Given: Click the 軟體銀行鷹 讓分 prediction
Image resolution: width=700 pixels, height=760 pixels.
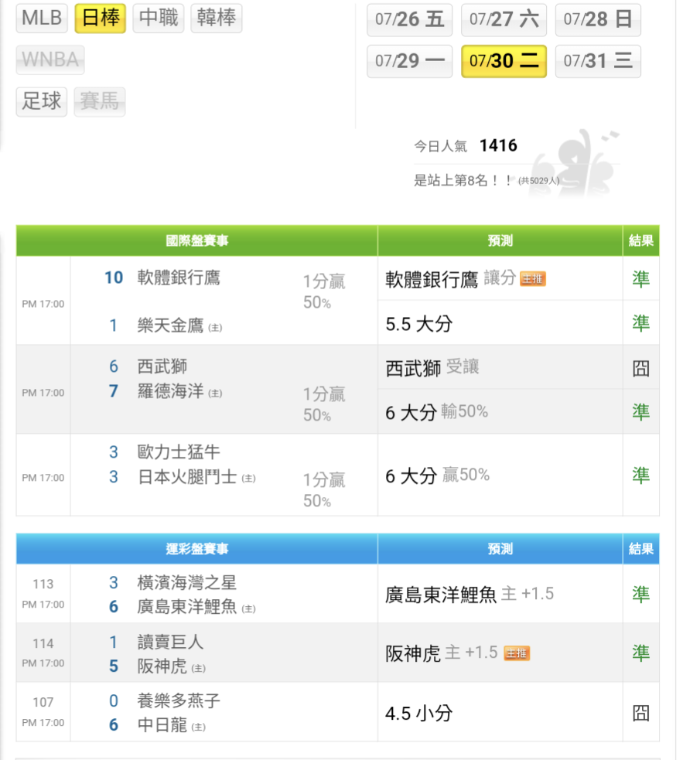Looking at the screenshot, I should (450, 278).
